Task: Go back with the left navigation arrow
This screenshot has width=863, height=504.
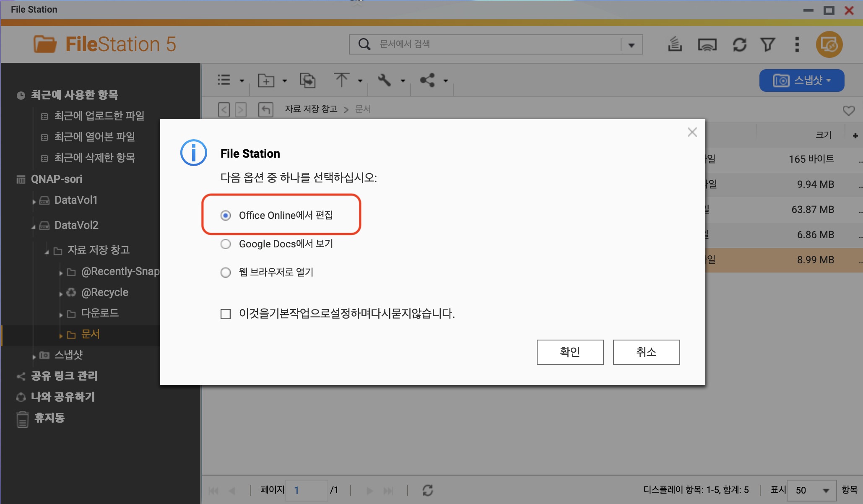Action: coord(224,110)
